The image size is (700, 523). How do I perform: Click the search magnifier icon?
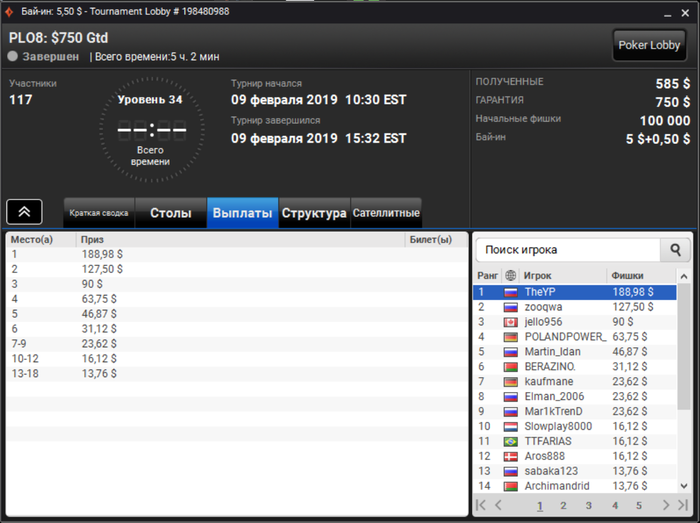click(675, 250)
